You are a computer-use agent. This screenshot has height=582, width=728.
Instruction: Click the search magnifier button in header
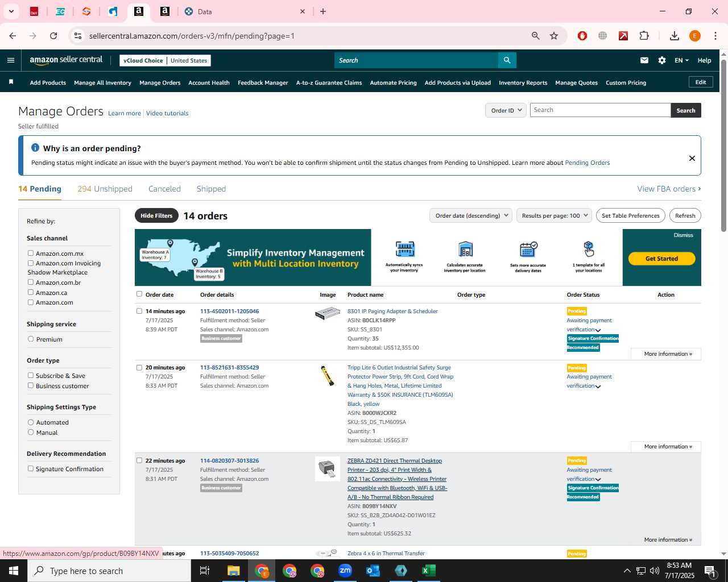tap(507, 60)
